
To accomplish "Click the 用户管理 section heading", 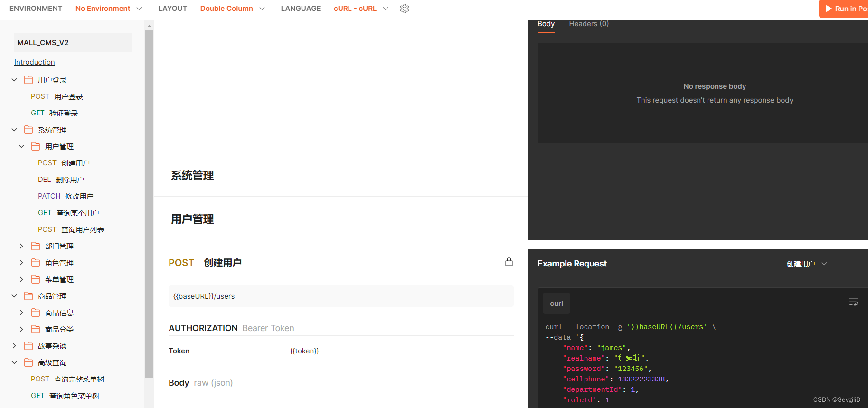I will tap(192, 219).
